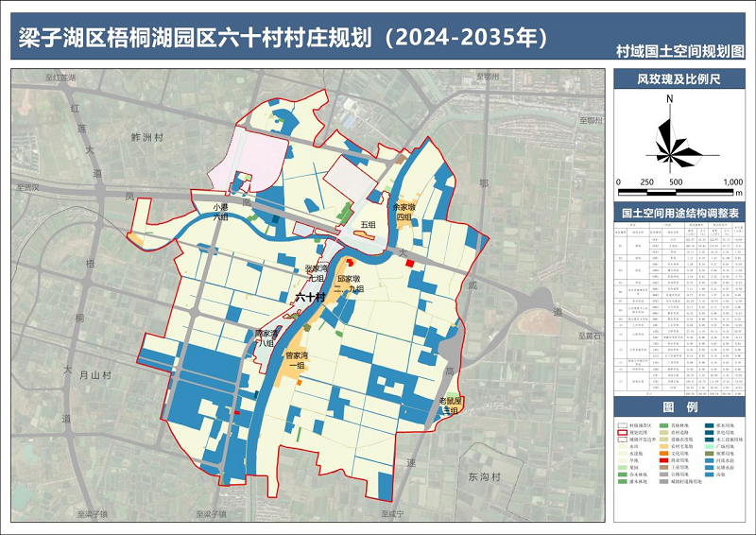
Task: Click the 余家墩四组 label on map
Action: click(404, 212)
